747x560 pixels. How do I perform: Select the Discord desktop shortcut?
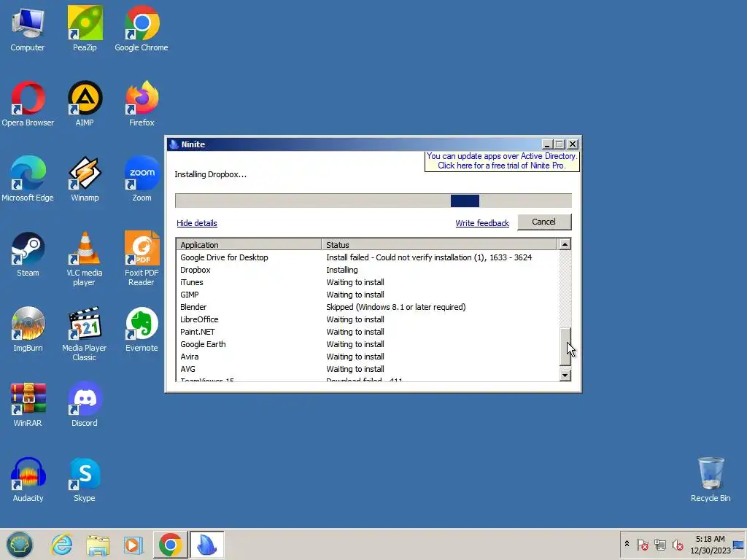click(85, 405)
